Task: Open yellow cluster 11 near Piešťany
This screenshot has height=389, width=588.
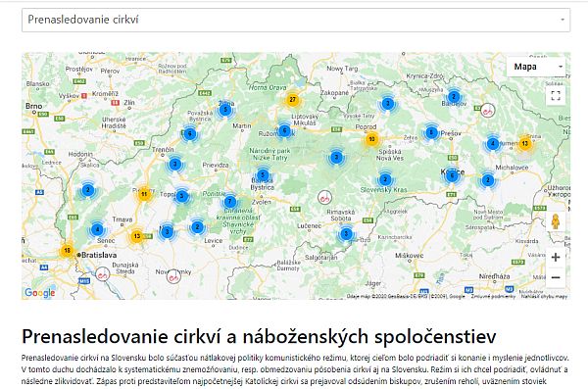Action: coord(144,194)
